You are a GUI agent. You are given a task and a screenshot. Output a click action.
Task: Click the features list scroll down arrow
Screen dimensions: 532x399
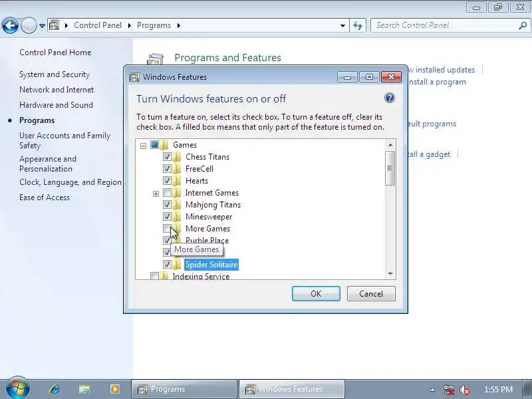390,274
